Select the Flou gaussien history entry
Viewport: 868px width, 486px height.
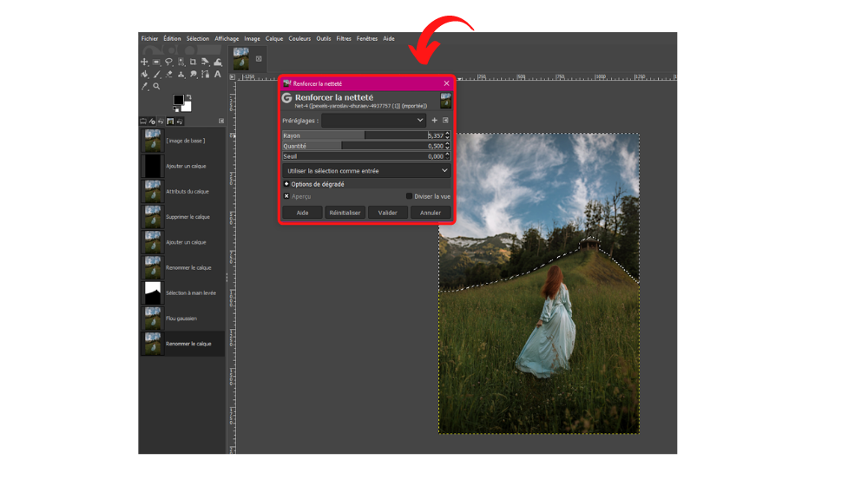click(x=182, y=319)
